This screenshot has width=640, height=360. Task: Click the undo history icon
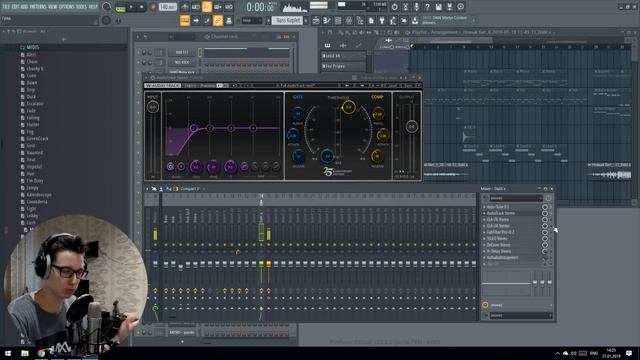click(x=394, y=7)
